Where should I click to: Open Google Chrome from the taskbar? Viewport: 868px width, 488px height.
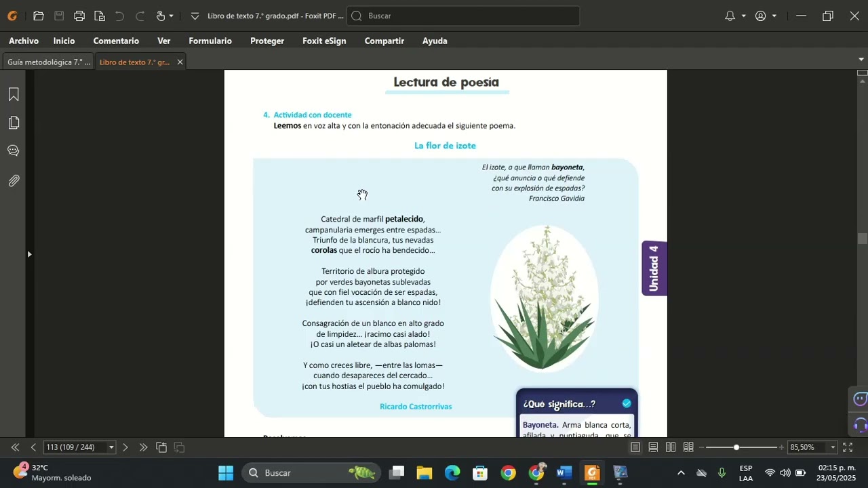click(508, 473)
